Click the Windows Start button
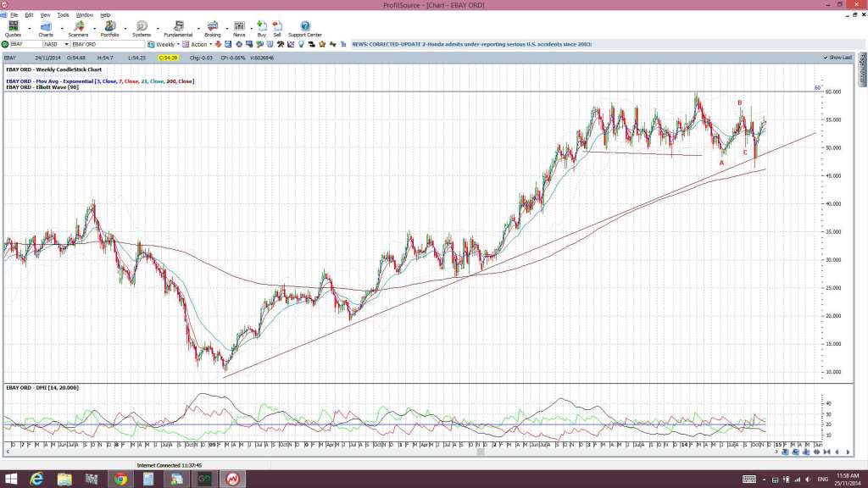 tap(10, 479)
